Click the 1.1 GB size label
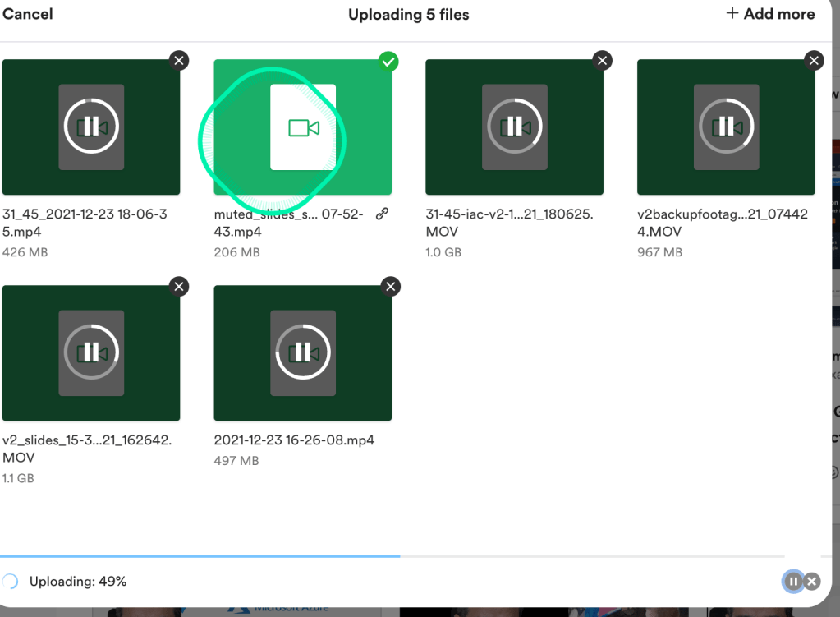This screenshot has height=617, width=840. [18, 478]
